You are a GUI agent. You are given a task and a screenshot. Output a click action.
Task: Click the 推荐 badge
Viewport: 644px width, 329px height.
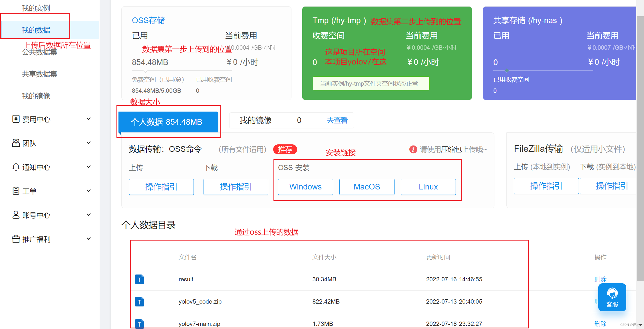(x=285, y=149)
